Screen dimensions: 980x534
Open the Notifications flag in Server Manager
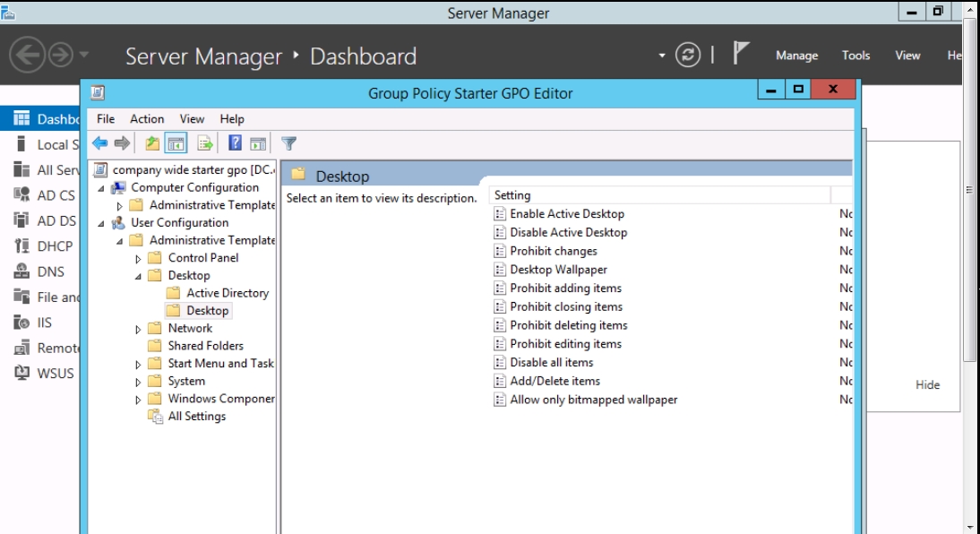point(741,53)
